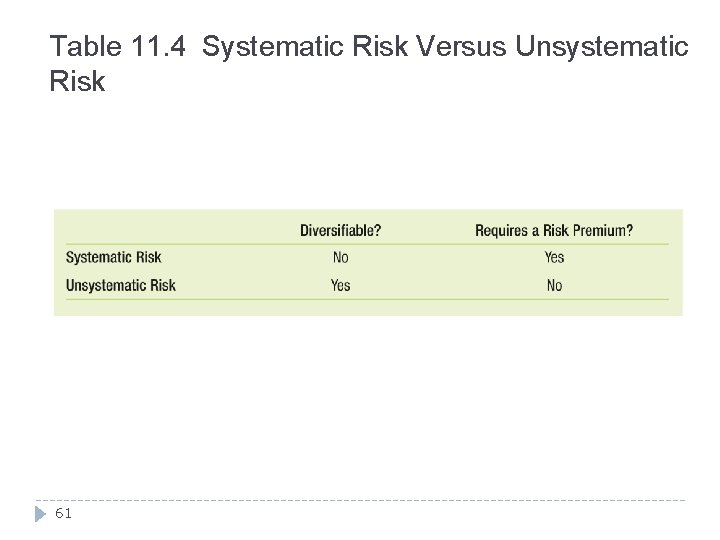Screen dimensions: 720x540
Task: Click "Risk" on the title's second line
Action: (77, 82)
